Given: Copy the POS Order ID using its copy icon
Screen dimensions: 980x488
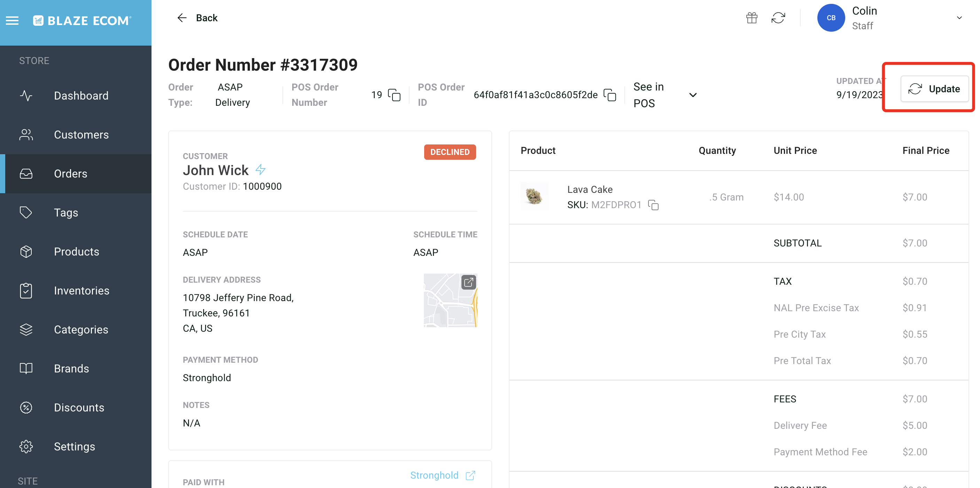Looking at the screenshot, I should [x=610, y=95].
